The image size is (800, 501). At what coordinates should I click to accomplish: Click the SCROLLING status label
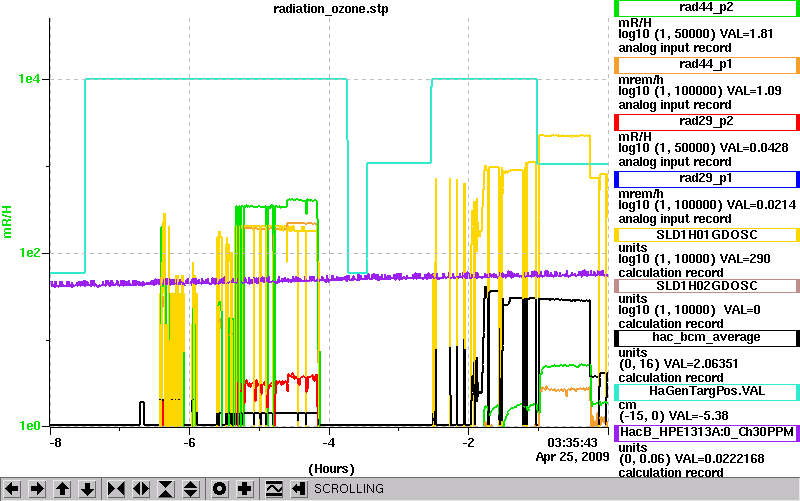[x=348, y=489]
